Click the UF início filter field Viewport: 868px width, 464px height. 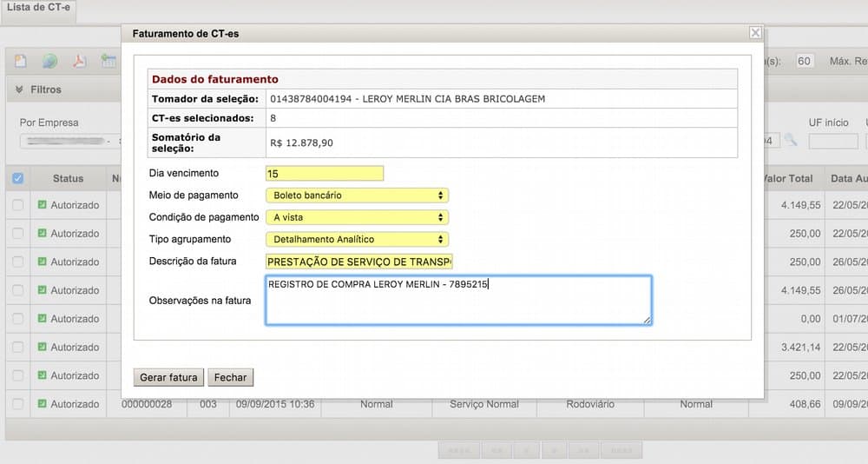click(833, 142)
